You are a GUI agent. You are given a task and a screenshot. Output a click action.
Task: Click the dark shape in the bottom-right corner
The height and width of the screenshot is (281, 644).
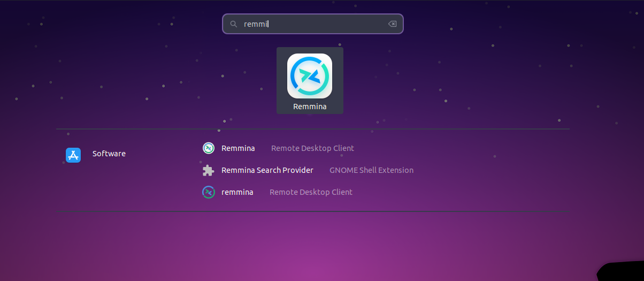[623, 272]
